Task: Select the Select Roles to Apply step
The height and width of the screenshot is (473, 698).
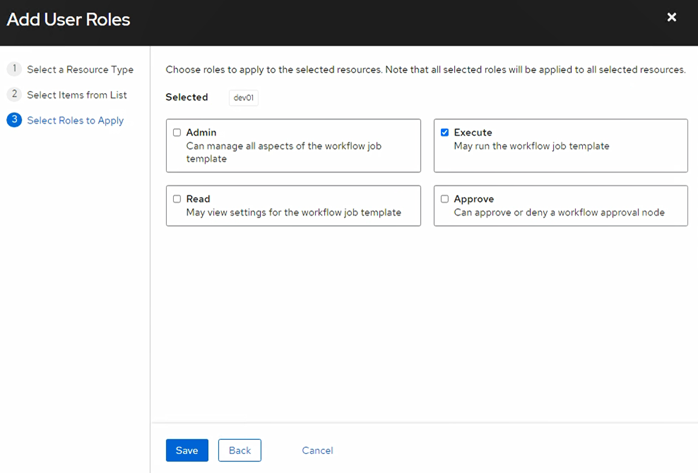Action: [75, 120]
